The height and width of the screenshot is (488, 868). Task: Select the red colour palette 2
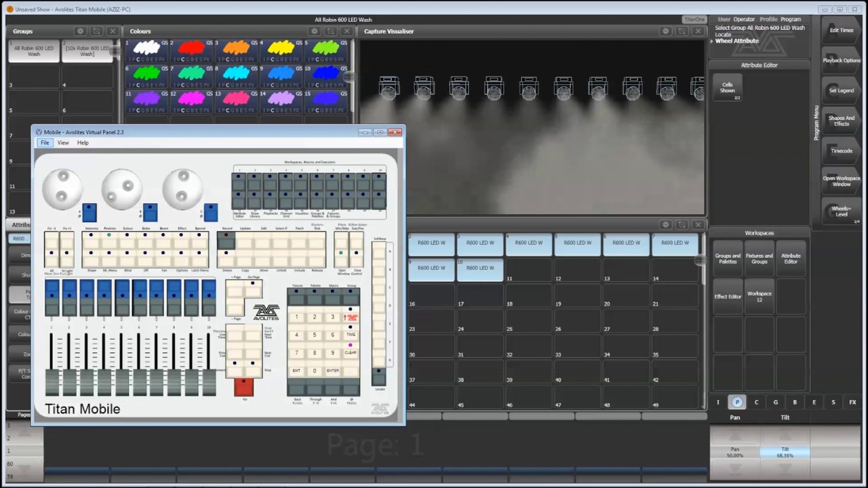tap(192, 51)
